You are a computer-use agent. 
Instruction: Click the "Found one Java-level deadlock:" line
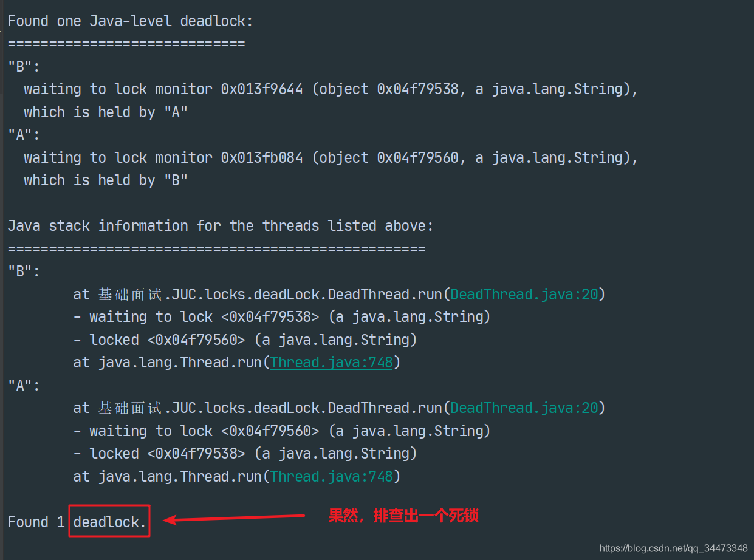(130, 21)
